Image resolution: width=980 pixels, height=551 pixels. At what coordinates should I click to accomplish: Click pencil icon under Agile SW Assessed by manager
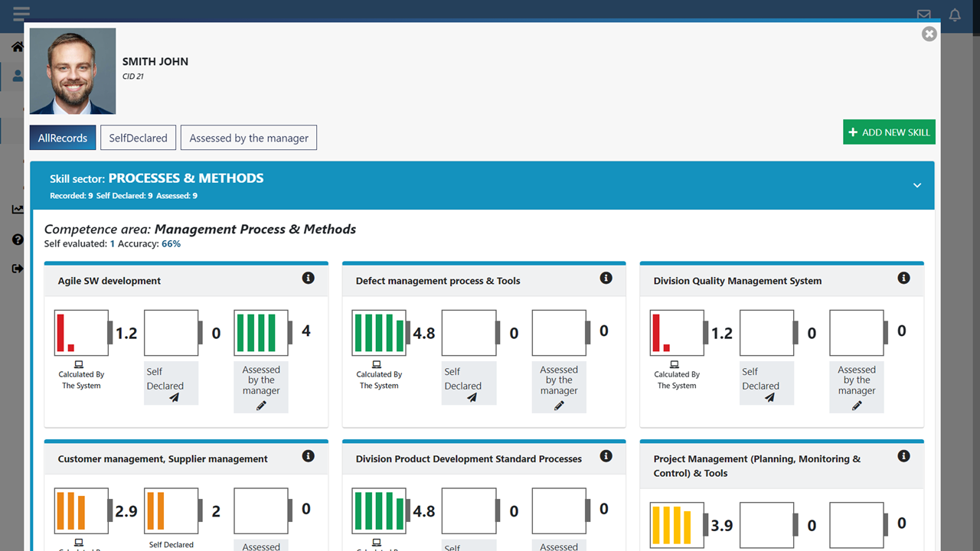(x=261, y=406)
